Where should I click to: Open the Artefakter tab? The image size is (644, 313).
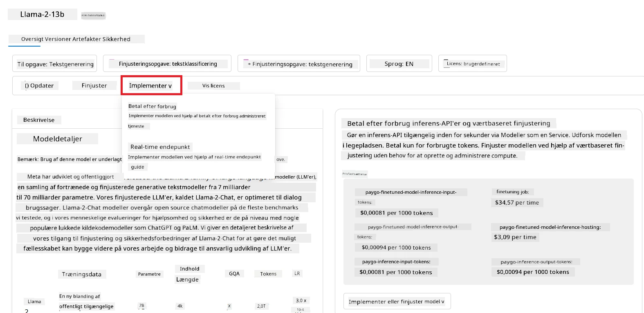coord(87,39)
